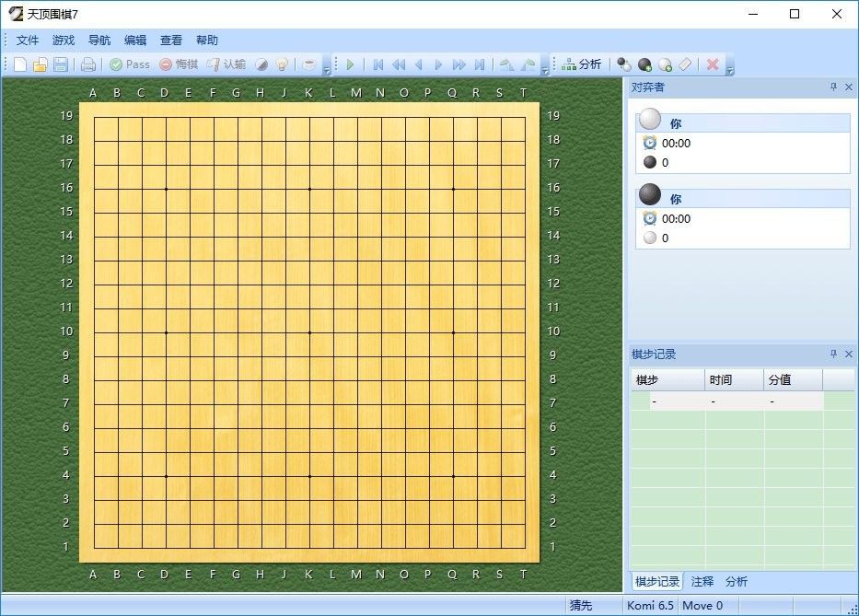Click the Pass button on the toolbar
859x616 pixels.
tap(129, 64)
